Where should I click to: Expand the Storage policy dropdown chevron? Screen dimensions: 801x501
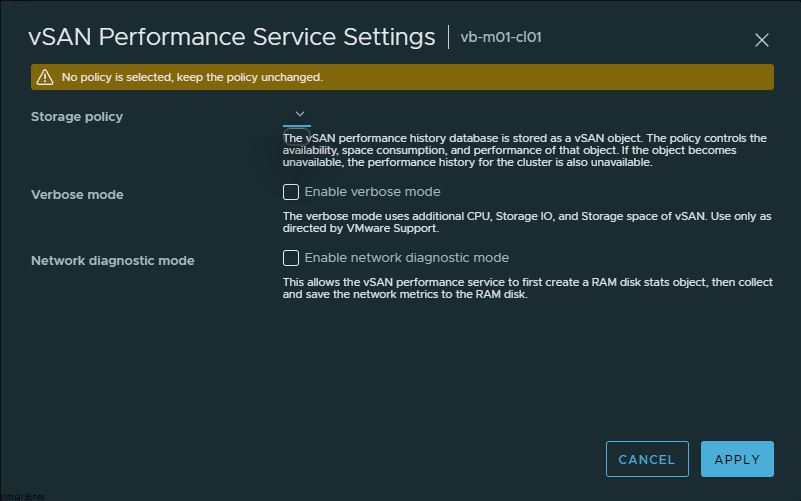pos(299,115)
